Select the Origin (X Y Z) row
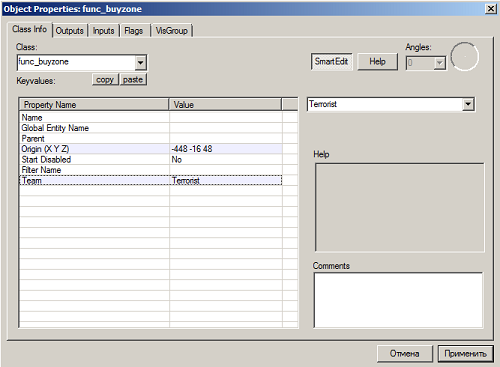Viewport: 500px width, 367px height. pos(151,149)
